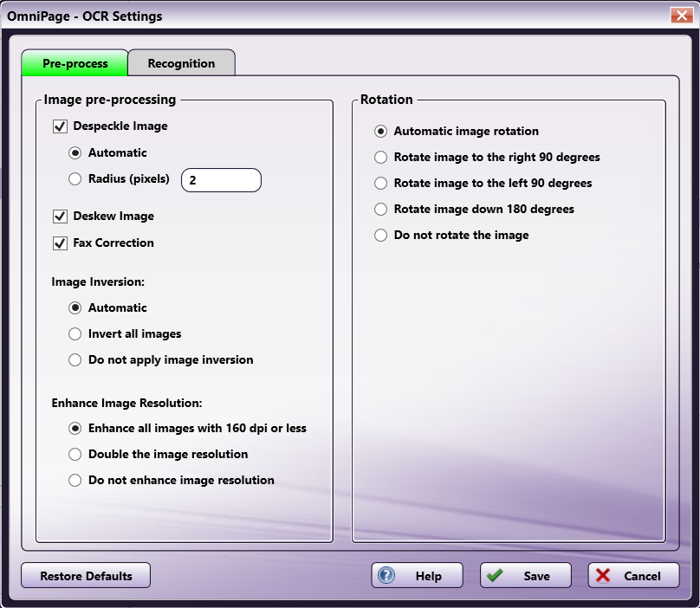Open Help for OCR settings
The height and width of the screenshot is (608, 700).
(417, 575)
